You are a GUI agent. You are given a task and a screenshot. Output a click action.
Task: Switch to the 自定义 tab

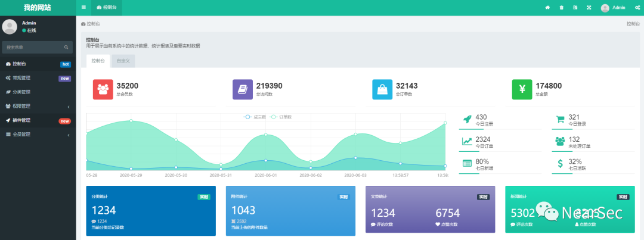click(123, 61)
